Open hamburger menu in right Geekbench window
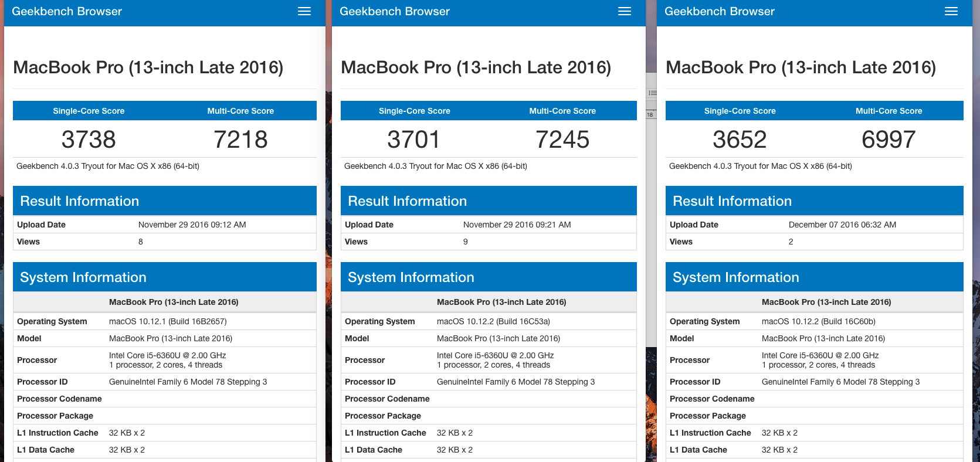 [x=951, y=11]
